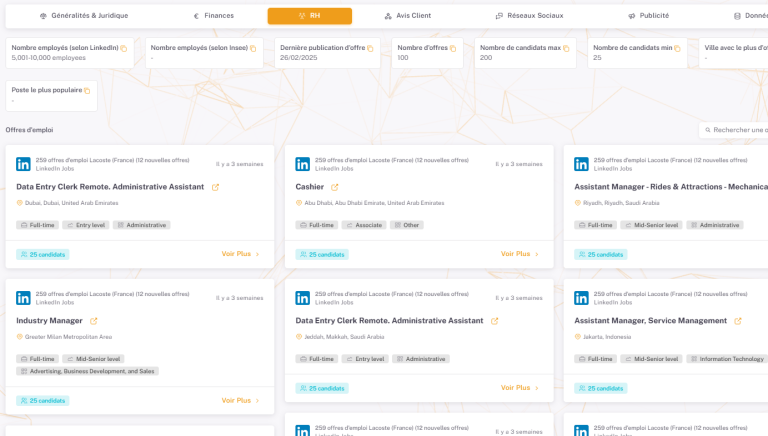Screen dimensions: 768x436
Task: Open the Avis Client tab
Action: pyautogui.click(x=408, y=16)
